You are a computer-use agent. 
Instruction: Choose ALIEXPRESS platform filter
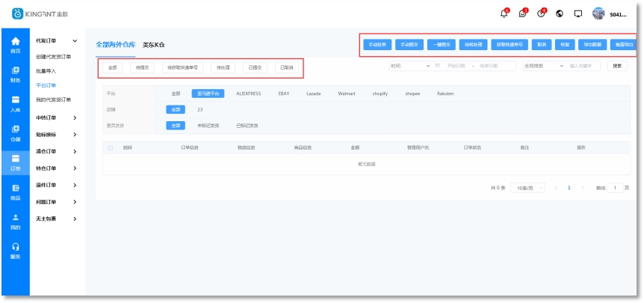[247, 94]
